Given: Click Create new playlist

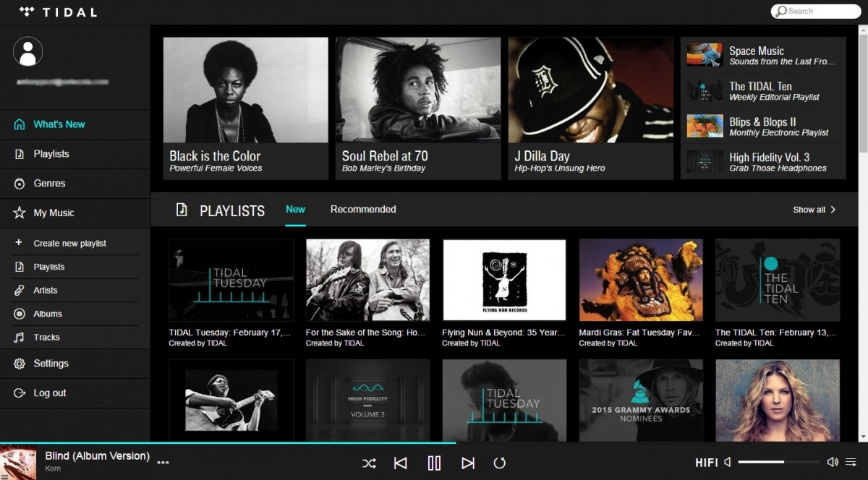Looking at the screenshot, I should [x=75, y=244].
